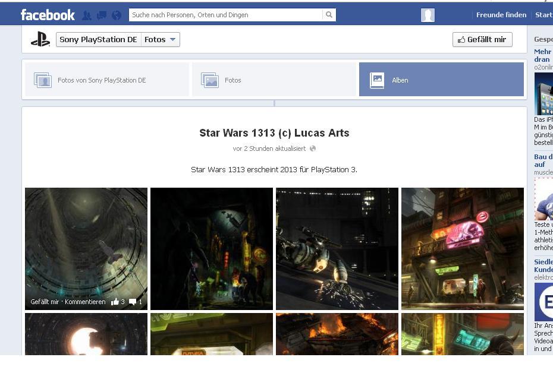Open the Fotos dropdown arrow

[x=173, y=39]
